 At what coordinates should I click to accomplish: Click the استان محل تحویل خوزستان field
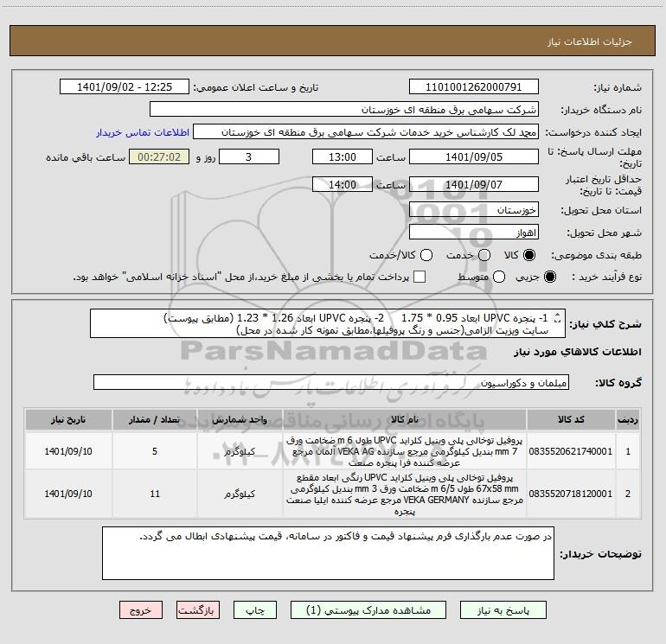(x=474, y=210)
